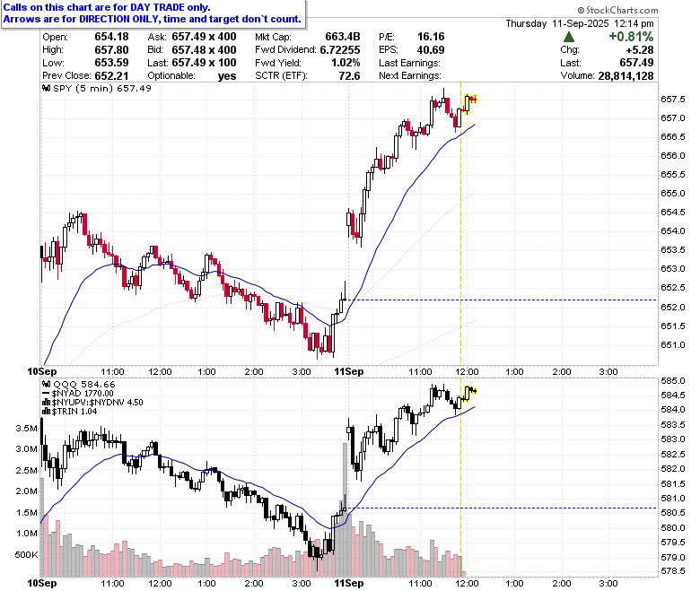Click the 11Sep date label under SPY chart
The height and width of the screenshot is (591, 700).
[x=349, y=371]
